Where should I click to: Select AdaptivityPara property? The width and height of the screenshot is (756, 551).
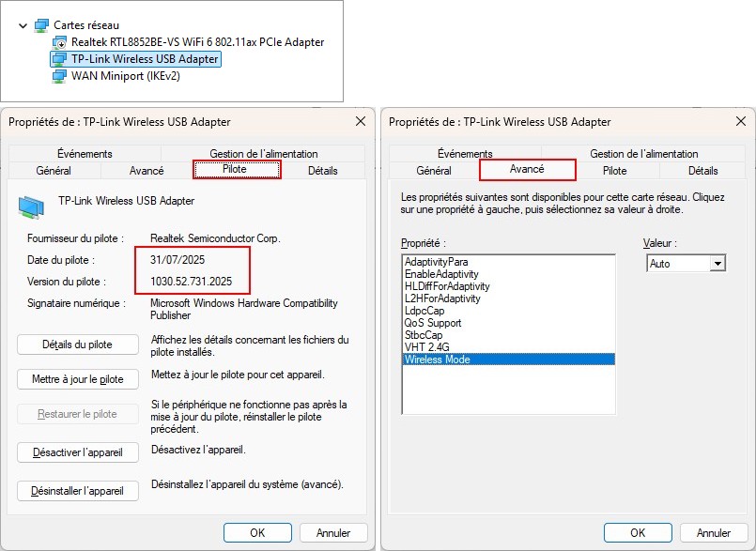(x=509, y=262)
